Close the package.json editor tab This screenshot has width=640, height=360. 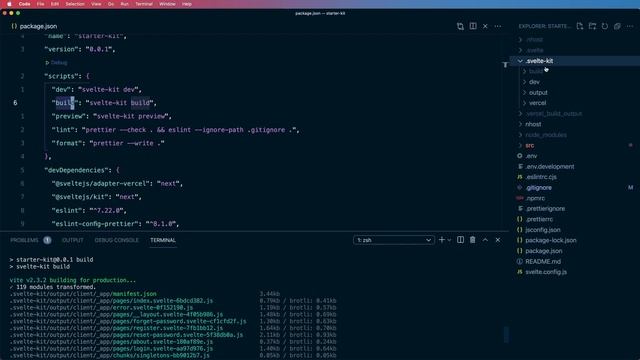[x=485, y=26]
